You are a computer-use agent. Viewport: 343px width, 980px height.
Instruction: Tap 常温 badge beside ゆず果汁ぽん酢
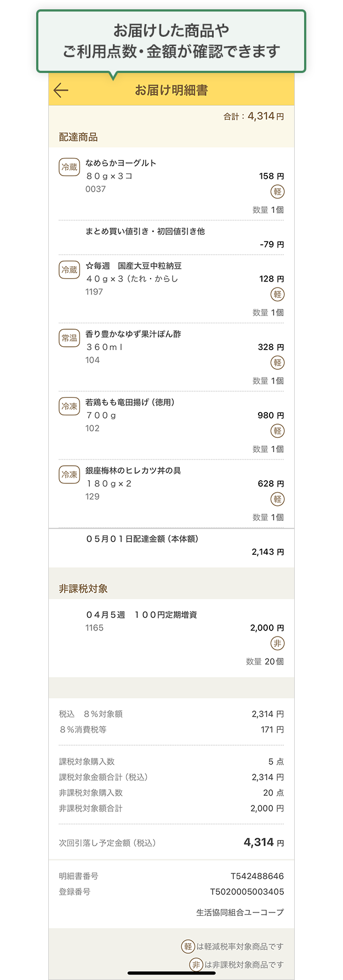tap(70, 338)
